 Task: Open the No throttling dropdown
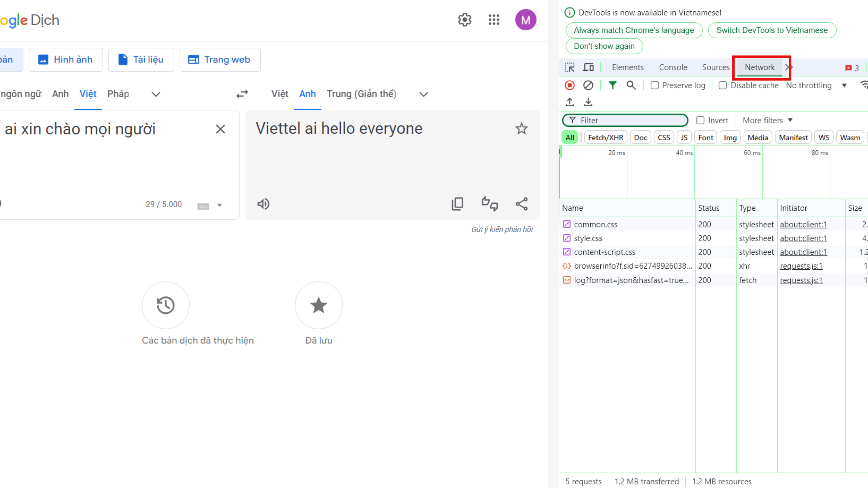[x=816, y=86]
